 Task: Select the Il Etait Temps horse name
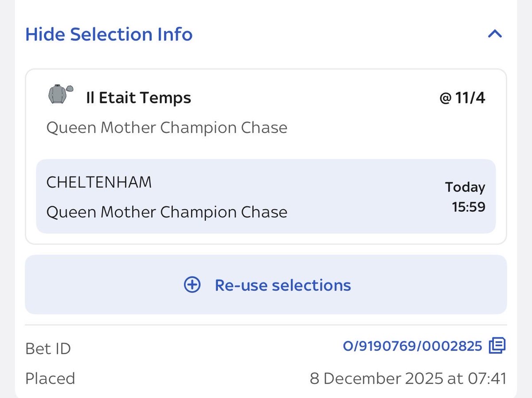point(138,98)
